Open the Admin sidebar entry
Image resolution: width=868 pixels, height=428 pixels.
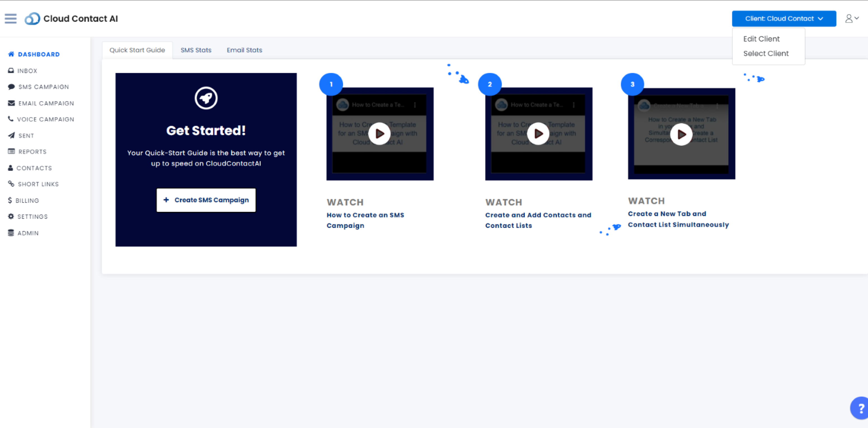[x=28, y=233]
